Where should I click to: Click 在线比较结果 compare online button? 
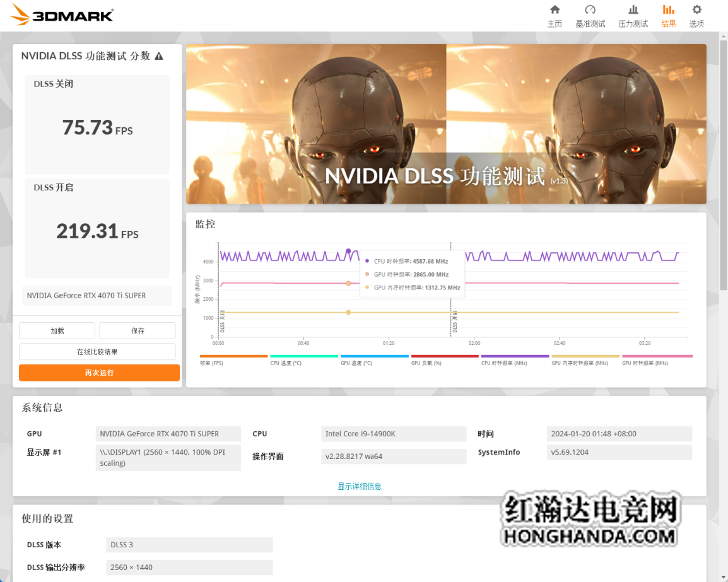(97, 352)
